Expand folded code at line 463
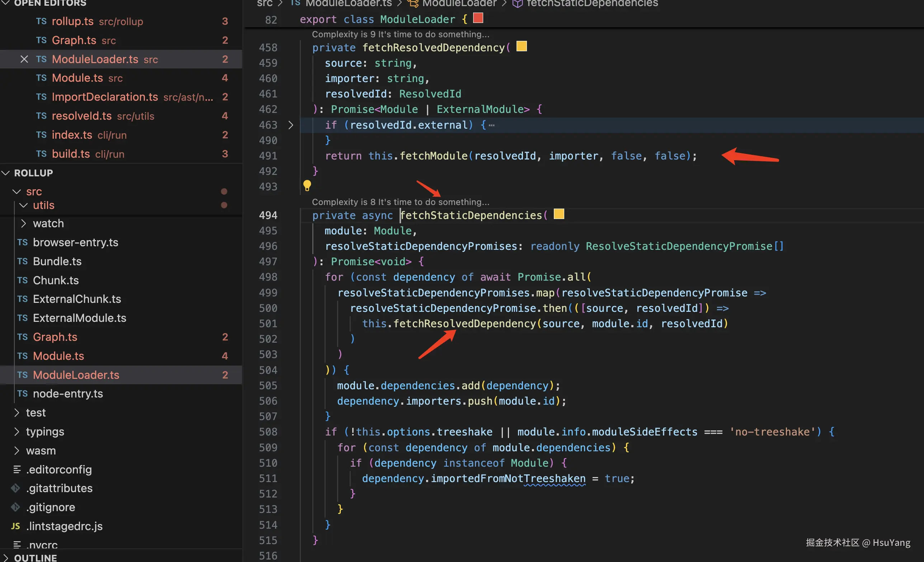The width and height of the screenshot is (924, 562). (x=291, y=125)
